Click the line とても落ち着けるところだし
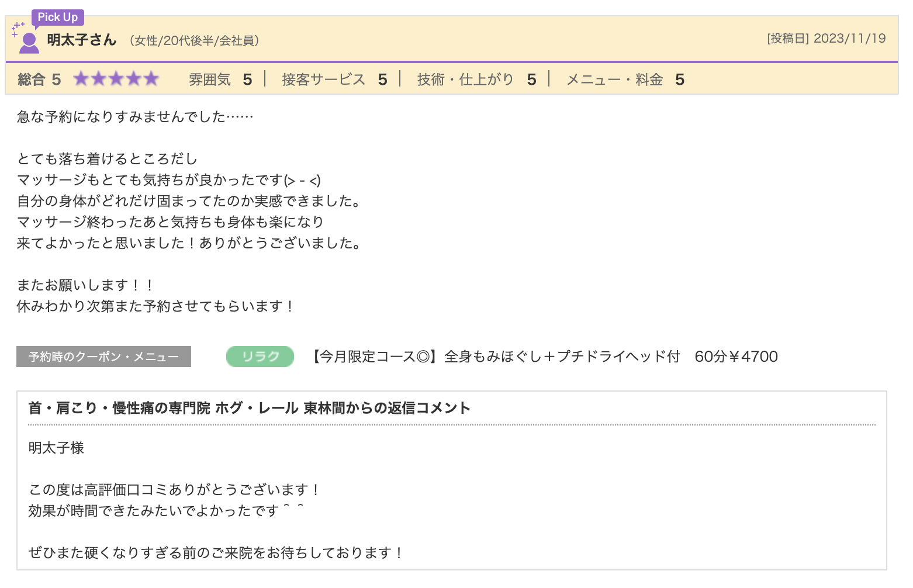This screenshot has height=588, width=913. tap(107, 159)
